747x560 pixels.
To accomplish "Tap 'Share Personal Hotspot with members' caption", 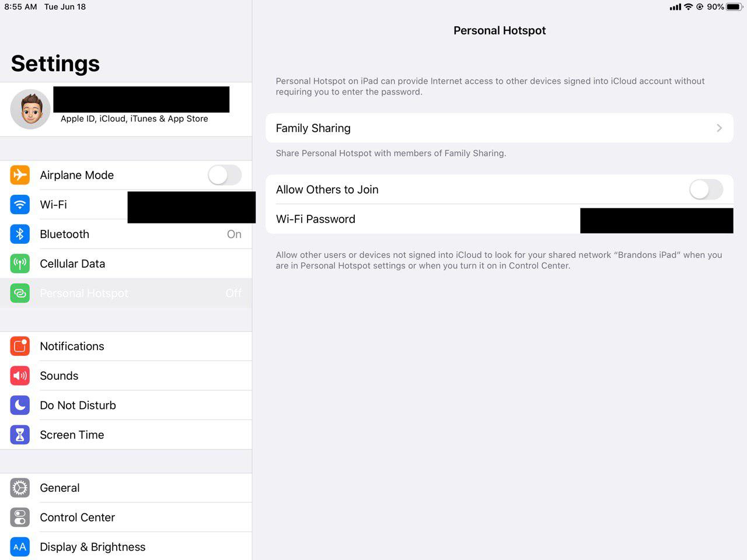I will point(391,153).
